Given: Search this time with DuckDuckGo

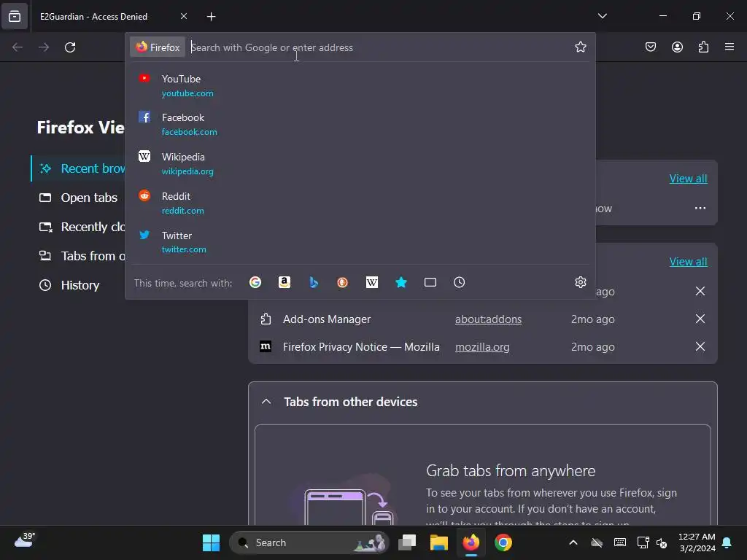Looking at the screenshot, I should pyautogui.click(x=343, y=282).
